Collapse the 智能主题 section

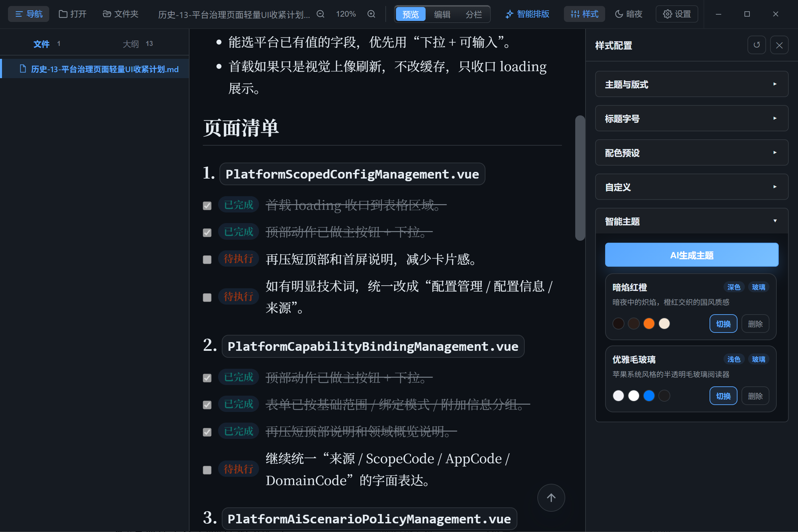(x=692, y=221)
